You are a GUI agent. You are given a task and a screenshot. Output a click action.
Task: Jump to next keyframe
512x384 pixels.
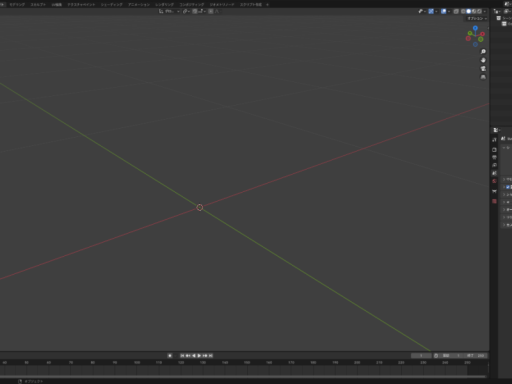[x=205, y=356]
